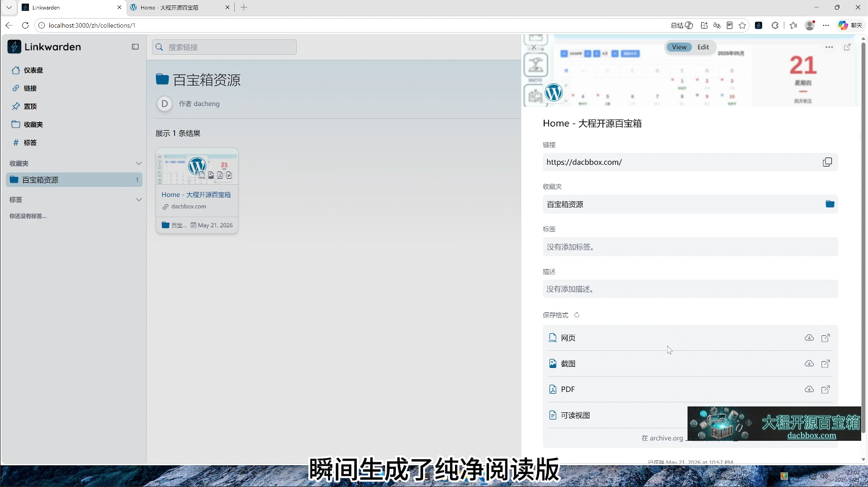
Task: Switch to View mode in details panel
Action: 679,47
